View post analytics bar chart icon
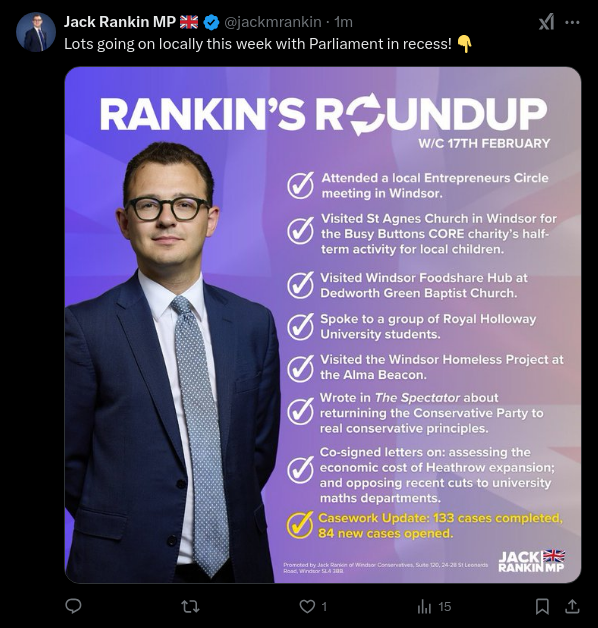598x628 pixels. pos(424,607)
